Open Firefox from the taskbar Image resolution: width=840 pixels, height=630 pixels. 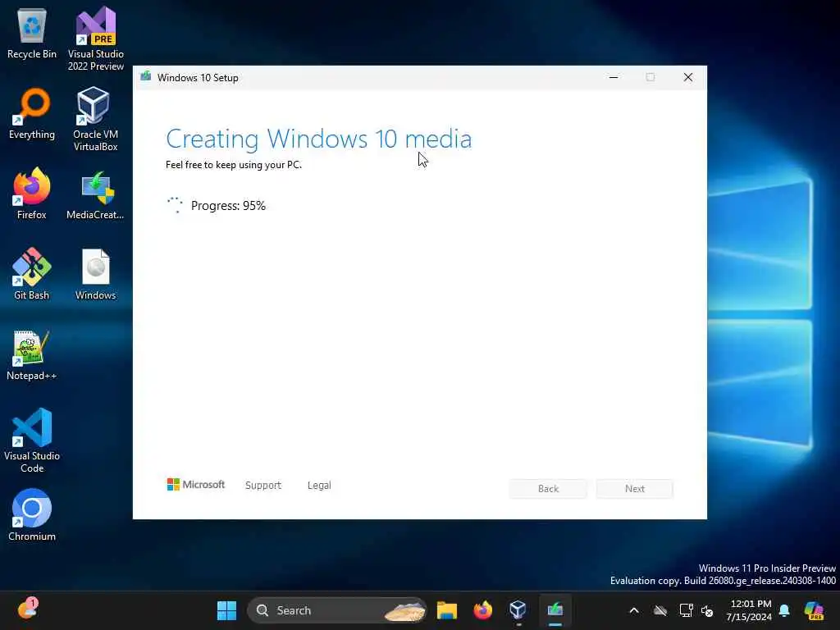tap(482, 610)
